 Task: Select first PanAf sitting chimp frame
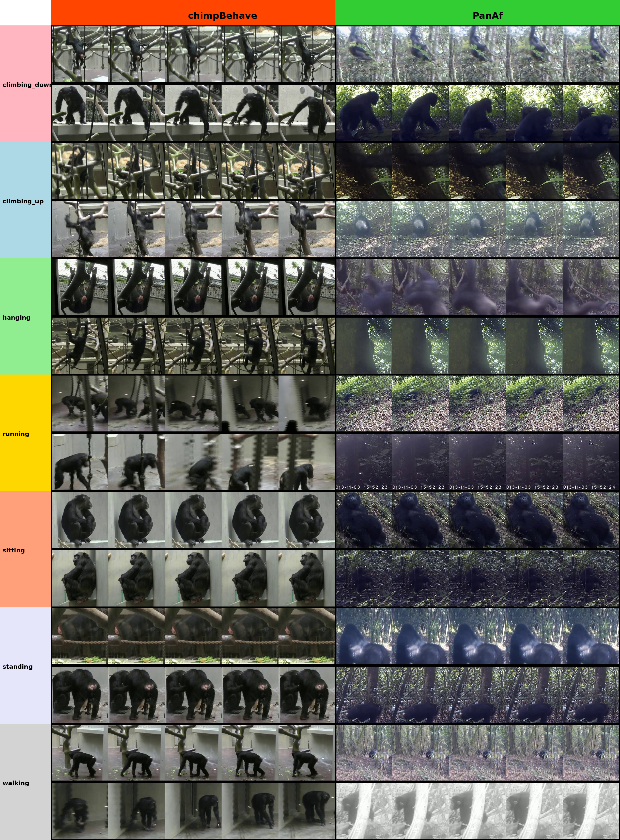[x=364, y=520]
